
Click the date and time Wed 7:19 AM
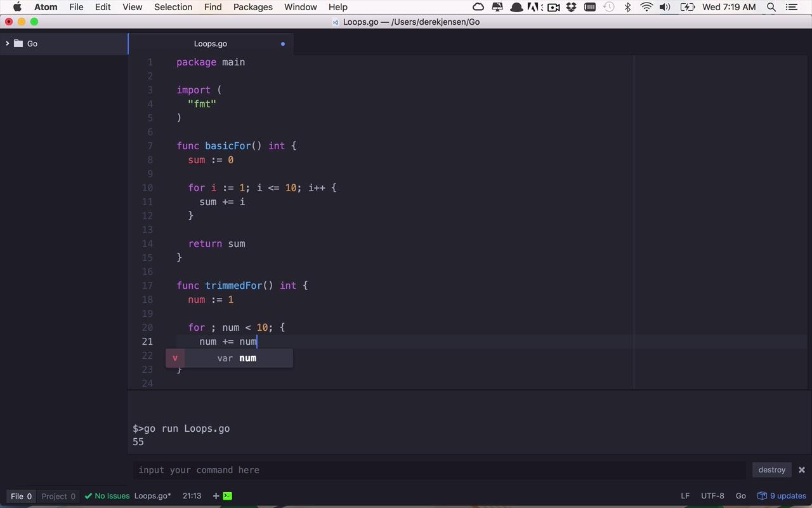point(729,7)
